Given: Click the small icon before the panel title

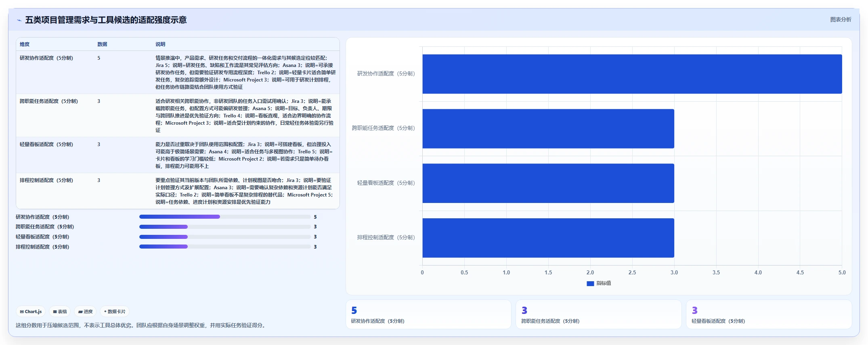Looking at the screenshot, I should tap(19, 20).
